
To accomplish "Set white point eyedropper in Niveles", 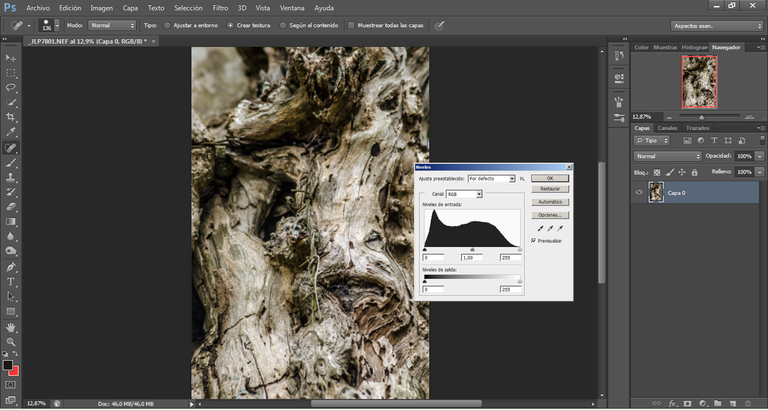I will coord(560,228).
